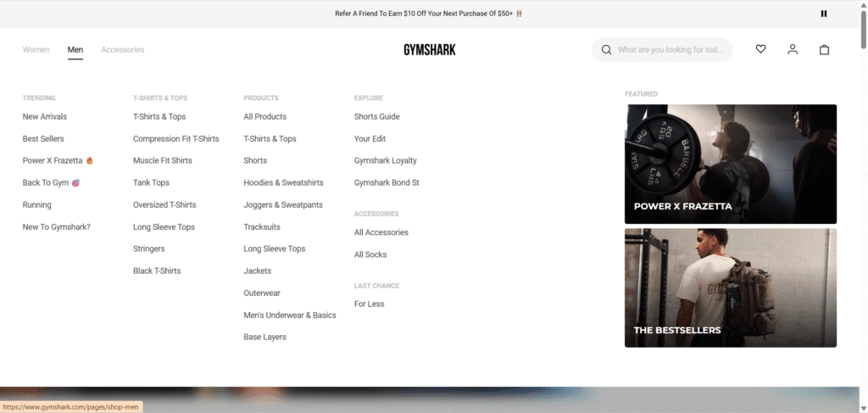
Task: Open The Bestsellers featured image
Action: 731,287
